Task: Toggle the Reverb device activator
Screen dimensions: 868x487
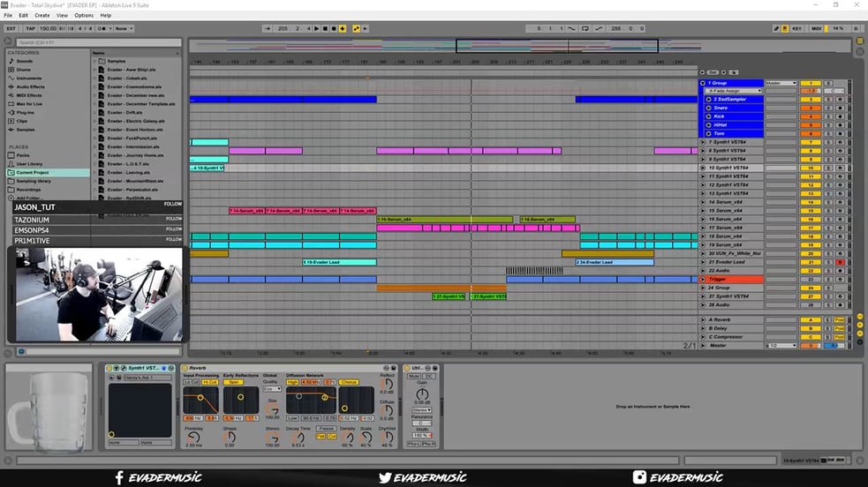Action: tap(185, 368)
